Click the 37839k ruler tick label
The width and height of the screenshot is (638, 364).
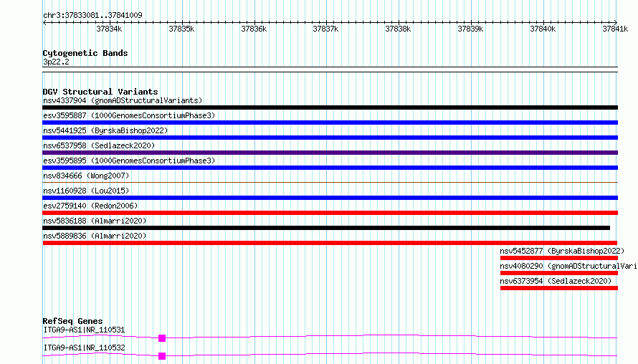point(470,29)
